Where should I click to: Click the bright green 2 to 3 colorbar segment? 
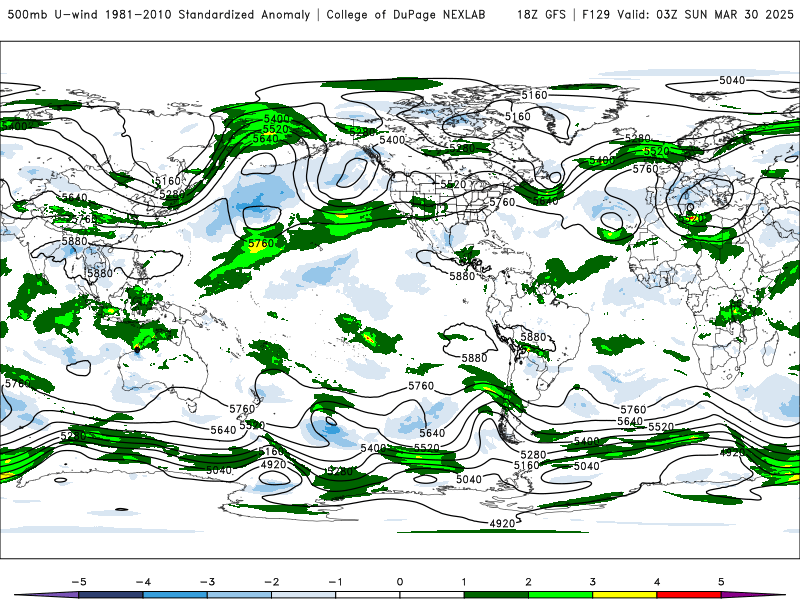point(560,595)
